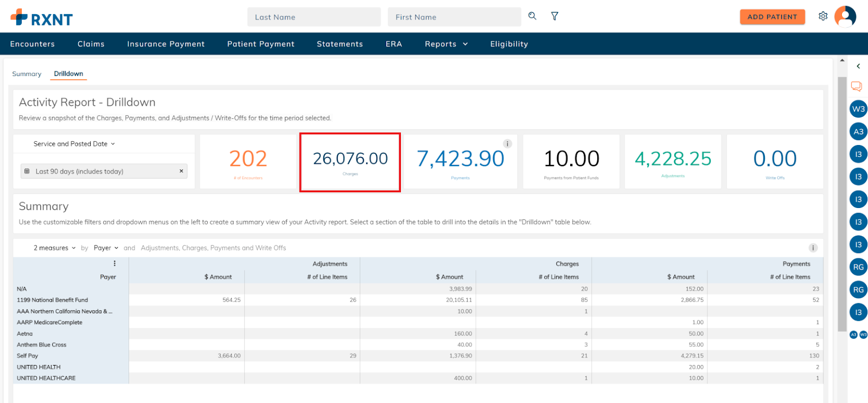868x403 pixels.
Task: Click the info icon on Payments card
Action: coord(507,144)
